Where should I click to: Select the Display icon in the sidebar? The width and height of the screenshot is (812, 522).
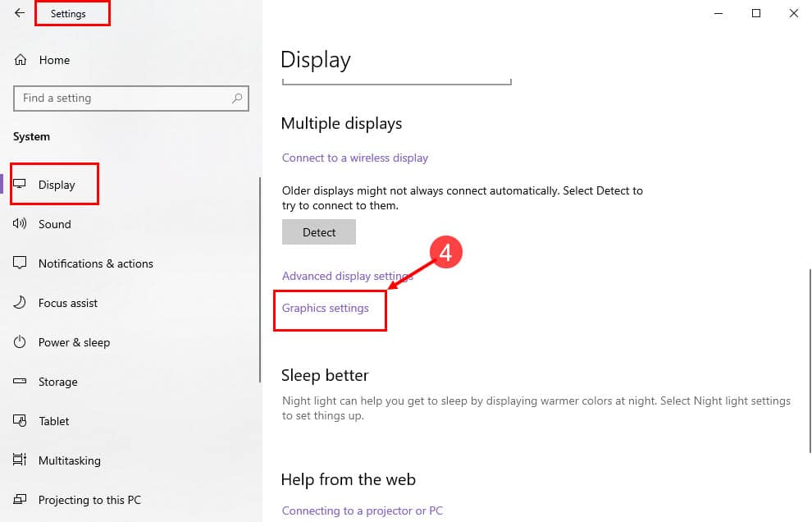coord(20,185)
